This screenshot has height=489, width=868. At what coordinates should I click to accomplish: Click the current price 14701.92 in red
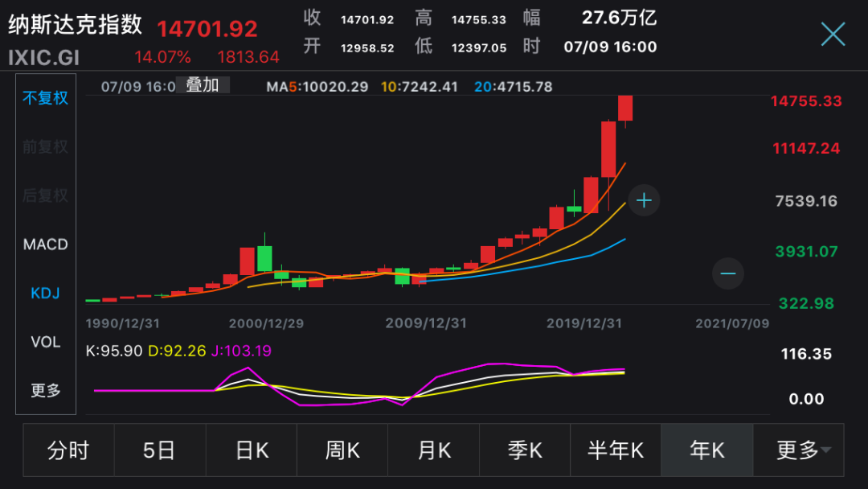pos(207,29)
